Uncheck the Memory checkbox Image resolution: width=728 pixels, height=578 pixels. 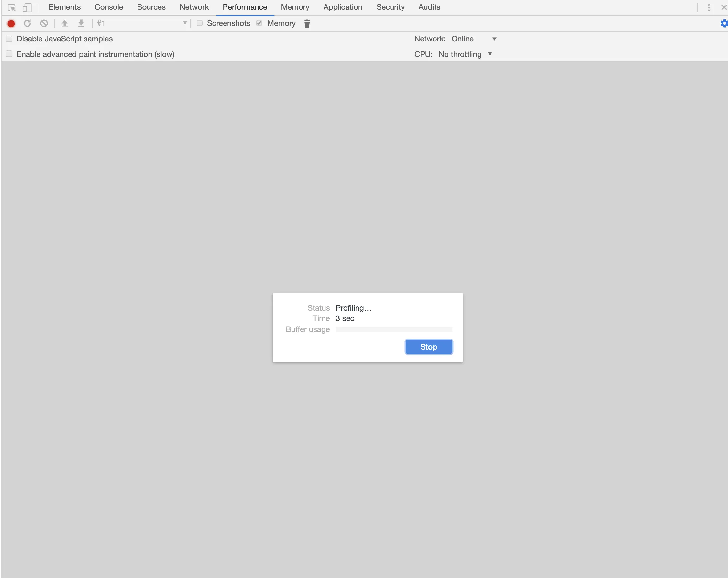click(x=259, y=23)
